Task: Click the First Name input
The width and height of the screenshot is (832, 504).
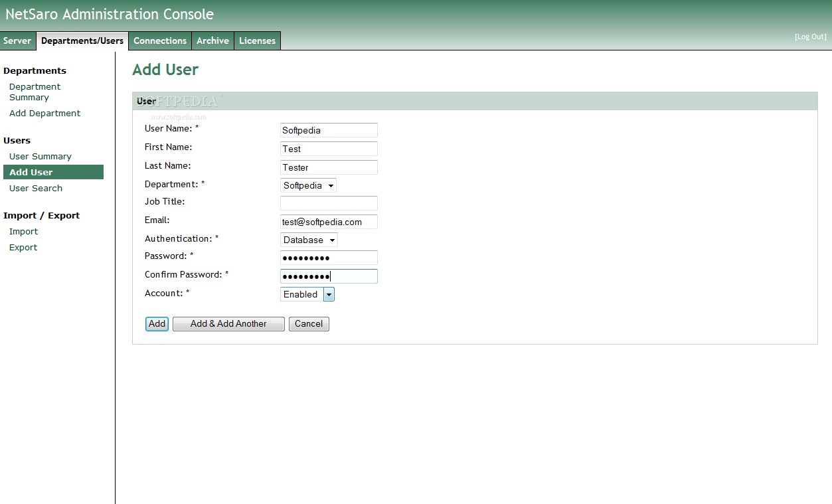Action: click(x=329, y=149)
